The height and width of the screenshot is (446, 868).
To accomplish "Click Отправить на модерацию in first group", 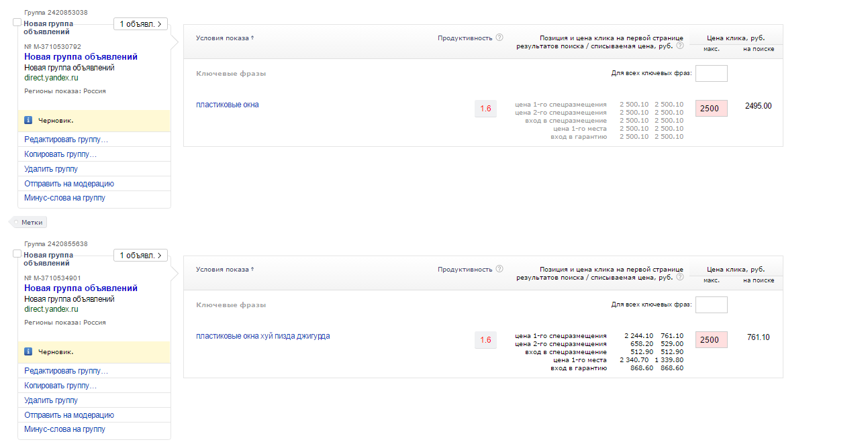I will (69, 184).
